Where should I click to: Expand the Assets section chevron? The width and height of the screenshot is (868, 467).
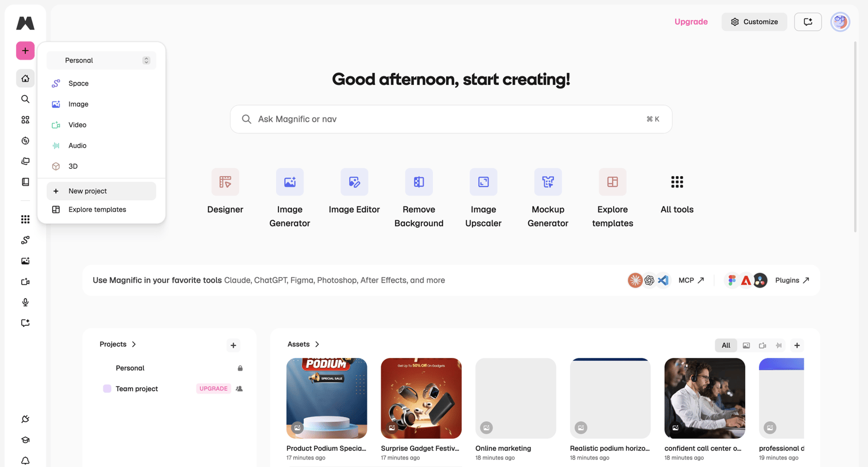(317, 344)
